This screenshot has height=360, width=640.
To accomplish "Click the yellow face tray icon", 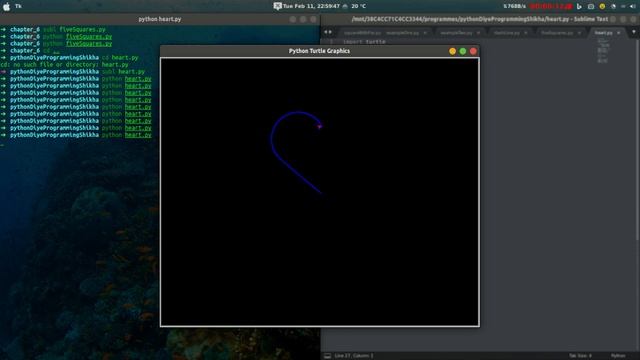I will pyautogui.click(x=602, y=6).
